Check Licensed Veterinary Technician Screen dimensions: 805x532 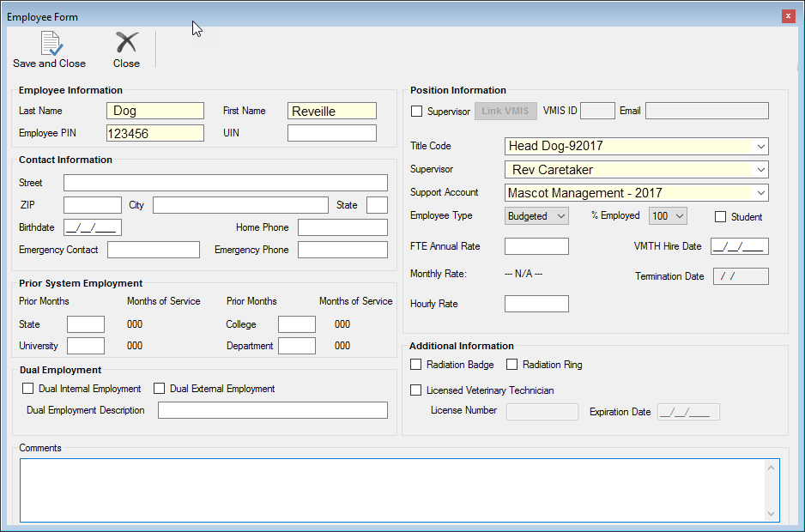pos(416,390)
